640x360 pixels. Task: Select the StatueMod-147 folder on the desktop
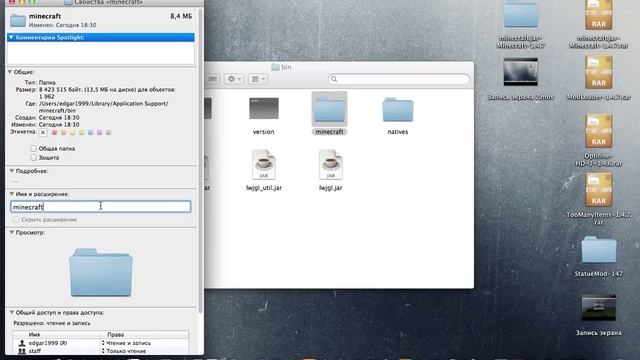(599, 249)
